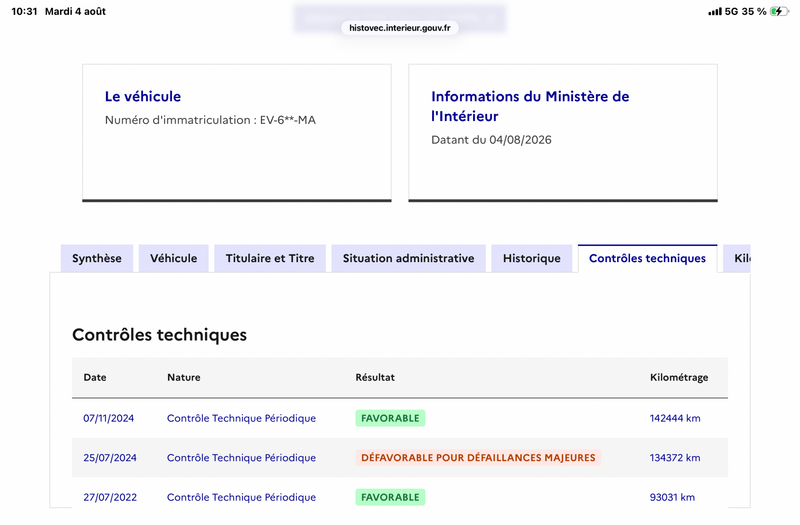Tap the 10:31 clock in status bar

pyautogui.click(x=24, y=11)
